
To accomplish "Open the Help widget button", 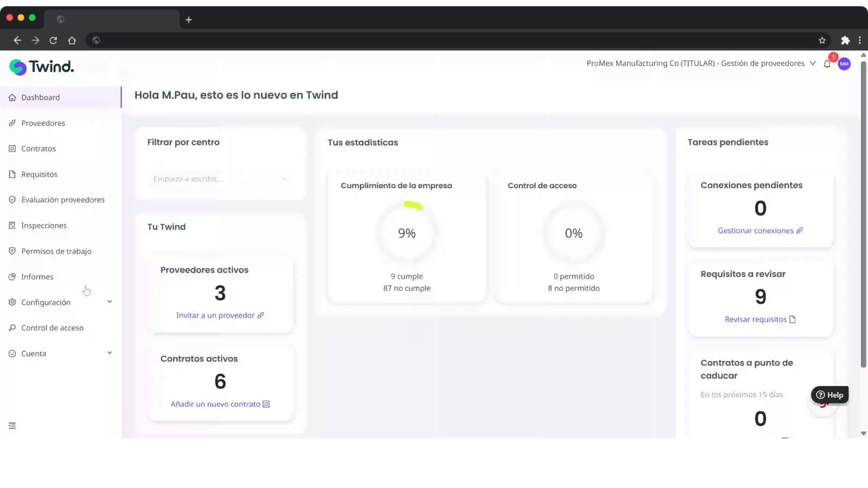I will click(830, 395).
